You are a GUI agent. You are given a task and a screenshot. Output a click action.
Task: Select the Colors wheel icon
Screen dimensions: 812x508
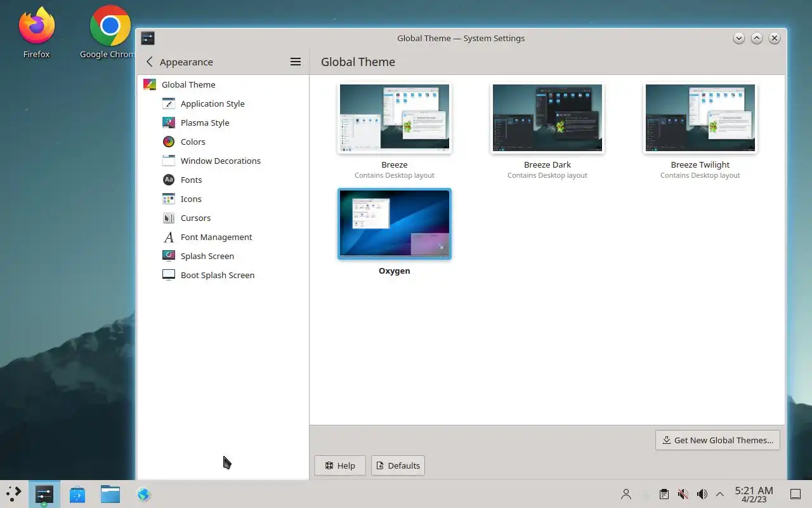[169, 142]
